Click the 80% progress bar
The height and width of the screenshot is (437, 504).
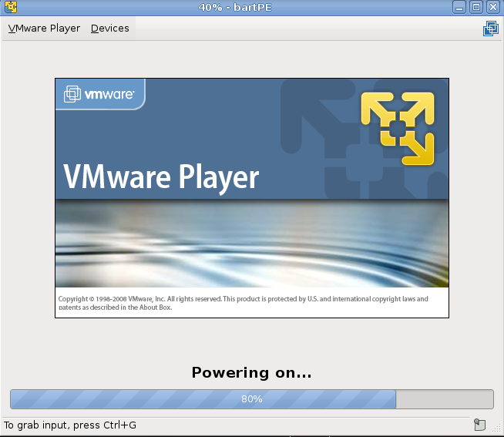(x=251, y=399)
